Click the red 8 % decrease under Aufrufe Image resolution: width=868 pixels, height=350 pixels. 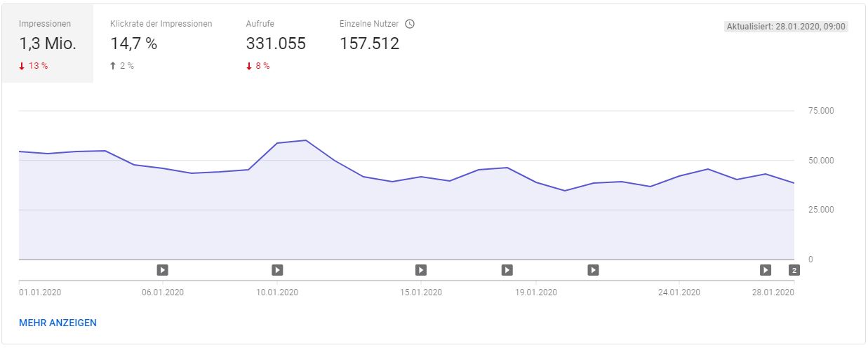[258, 66]
